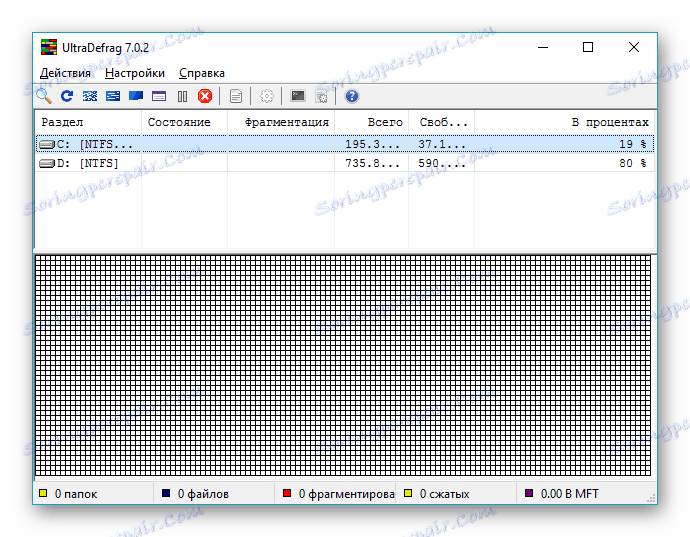Open the fragmentation report document icon

point(236,96)
